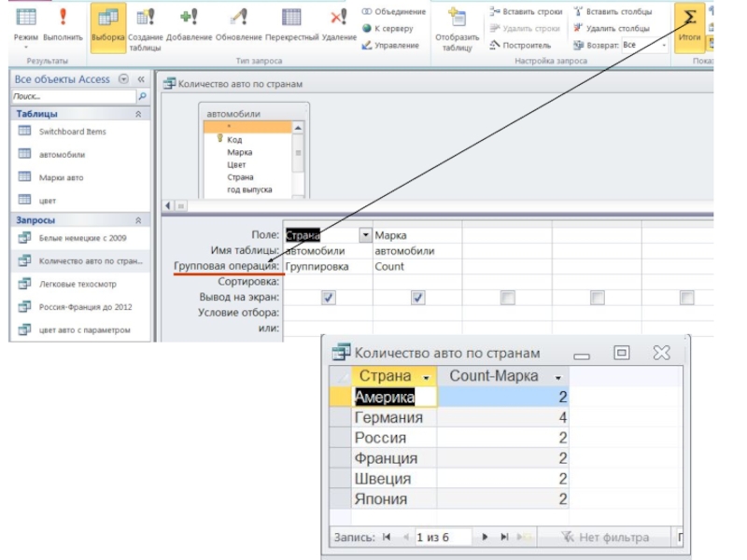
Task: Open the Режим view mode button
Action: click(26, 27)
